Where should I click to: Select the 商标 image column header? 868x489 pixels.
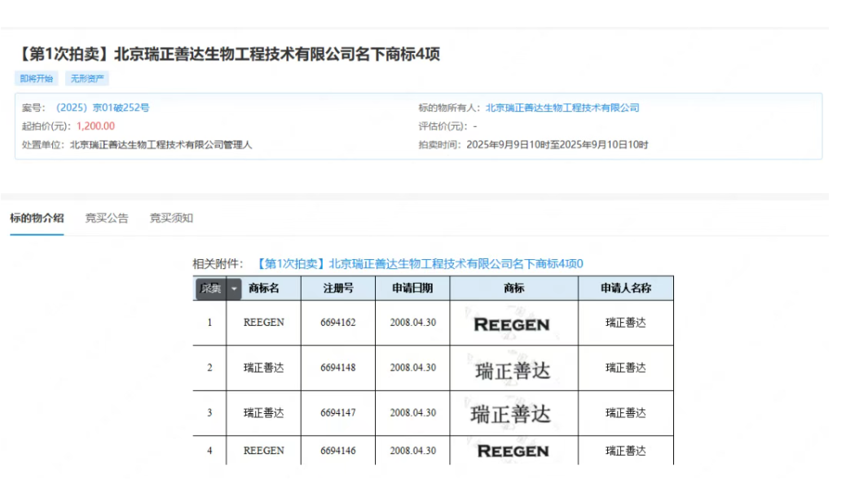[x=513, y=288]
